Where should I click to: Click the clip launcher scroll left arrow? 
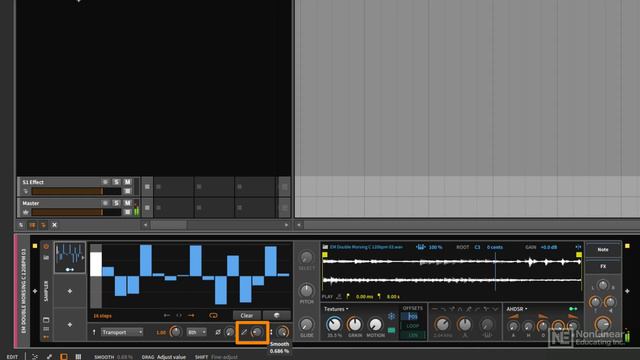pos(145,225)
